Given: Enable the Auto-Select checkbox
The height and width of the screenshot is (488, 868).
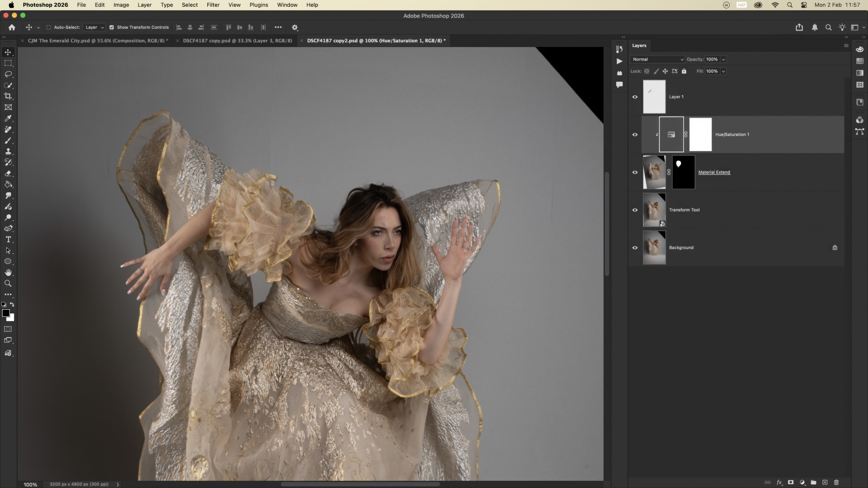Looking at the screenshot, I should click(x=49, y=27).
